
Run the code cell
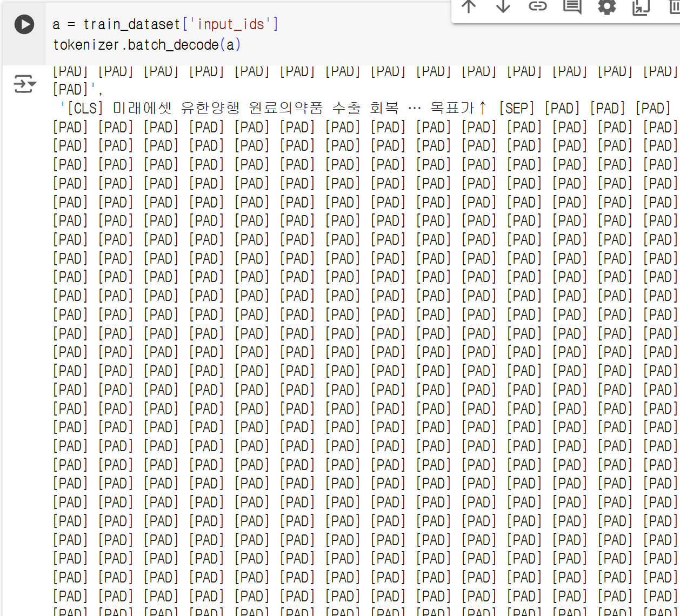[x=24, y=24]
